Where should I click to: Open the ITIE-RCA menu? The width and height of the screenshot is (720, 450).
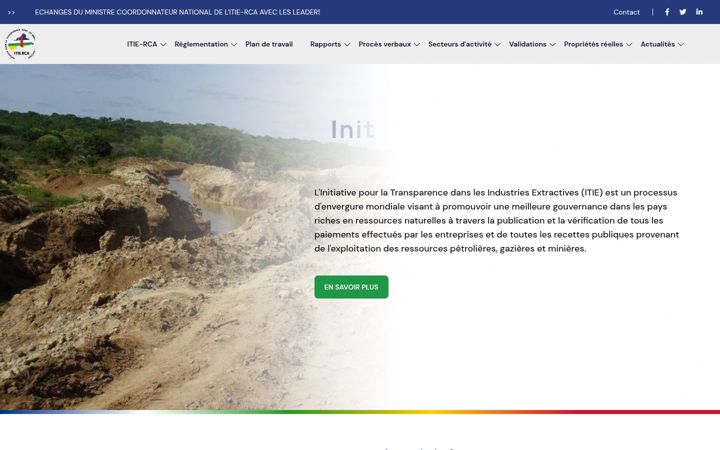click(142, 44)
